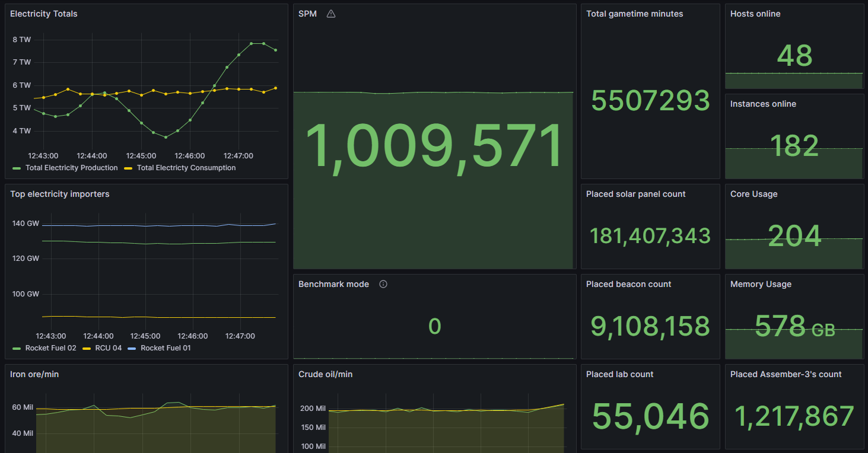This screenshot has height=453, width=868.
Task: Click 12:43:00 tick on Top importers chart
Action: 50,336
